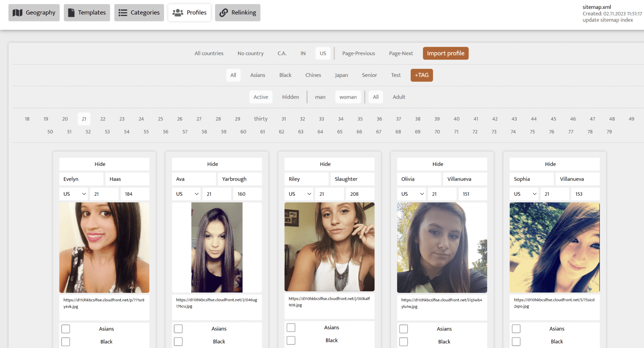Check Asians for Evelyn Haas

pos(66,329)
